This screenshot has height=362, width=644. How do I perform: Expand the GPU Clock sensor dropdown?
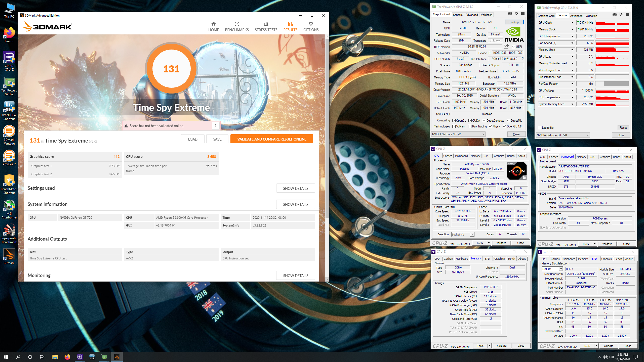click(572, 23)
